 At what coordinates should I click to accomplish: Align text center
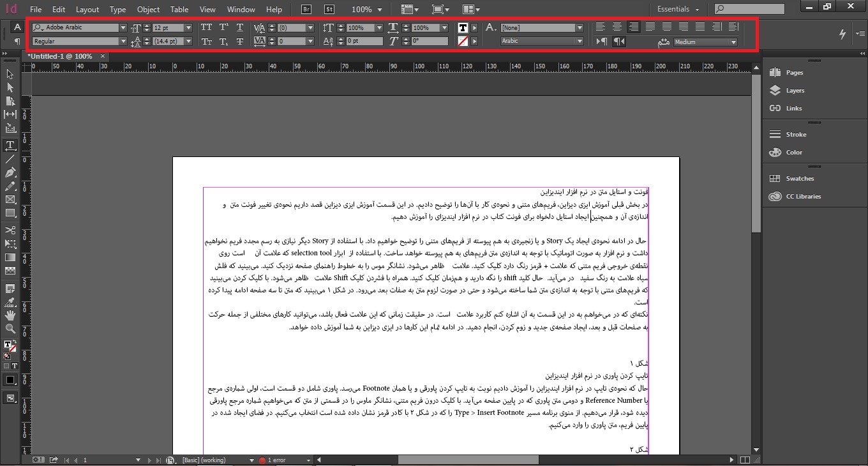point(617,27)
